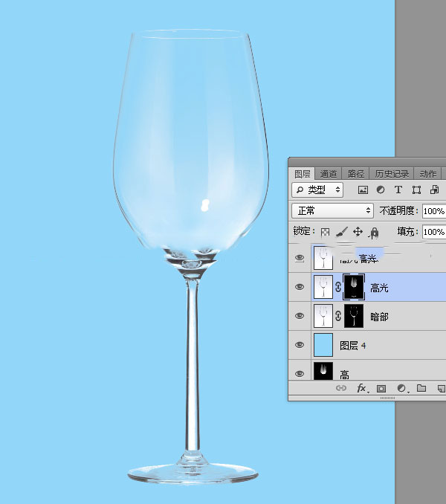Image resolution: width=446 pixels, height=504 pixels.
Task: Toggle lock image pixels brush icon
Action: click(342, 232)
